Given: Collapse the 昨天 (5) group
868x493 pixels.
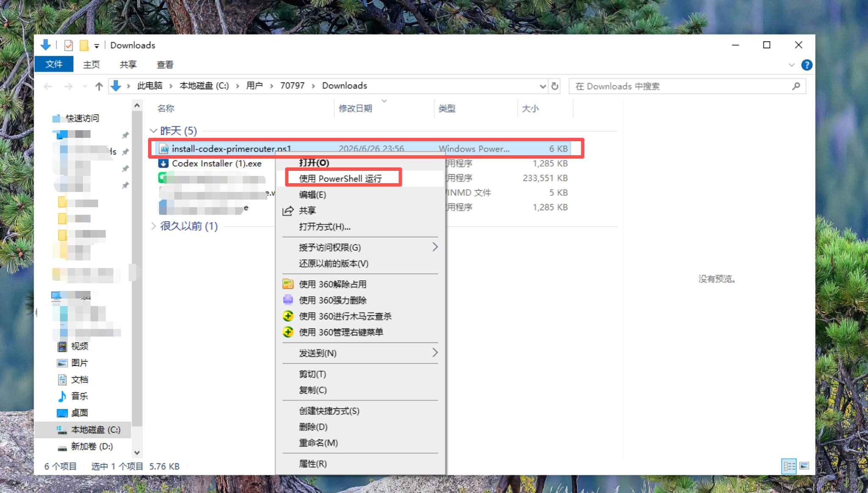Looking at the screenshot, I should click(x=154, y=131).
